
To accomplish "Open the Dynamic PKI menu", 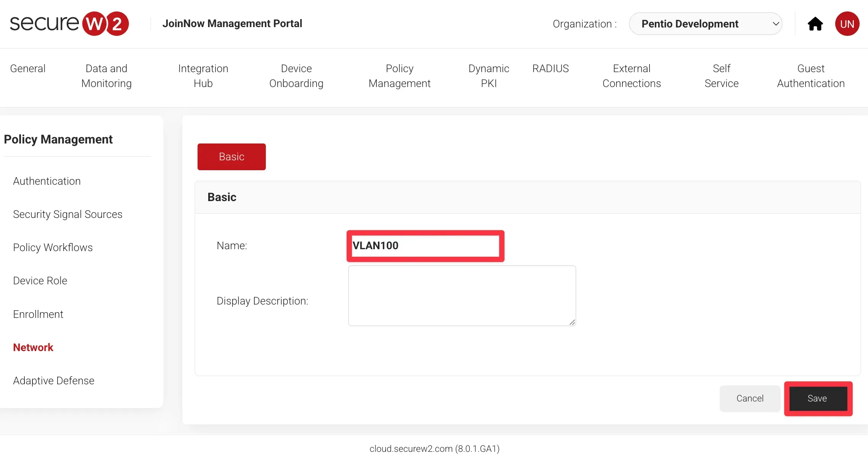I will coord(489,76).
